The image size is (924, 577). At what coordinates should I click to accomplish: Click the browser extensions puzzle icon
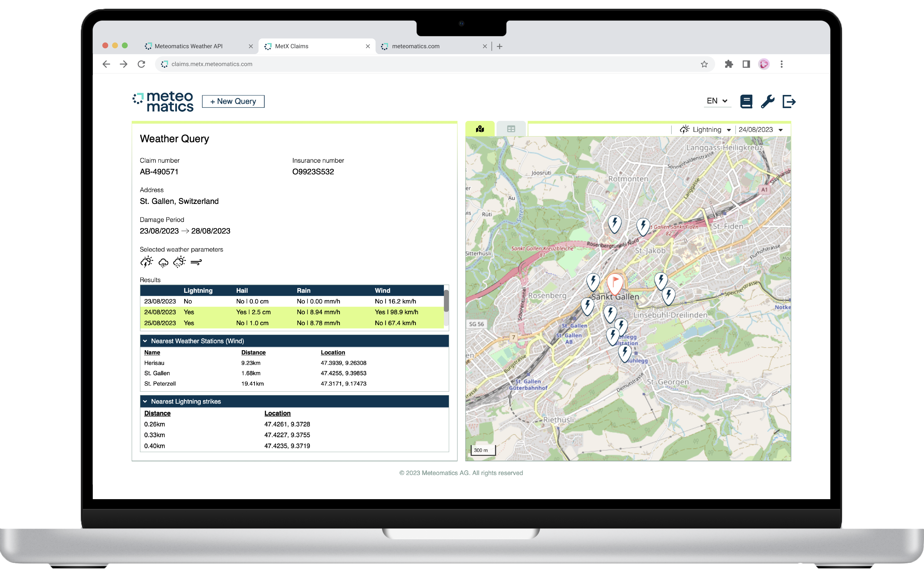pyautogui.click(x=728, y=64)
